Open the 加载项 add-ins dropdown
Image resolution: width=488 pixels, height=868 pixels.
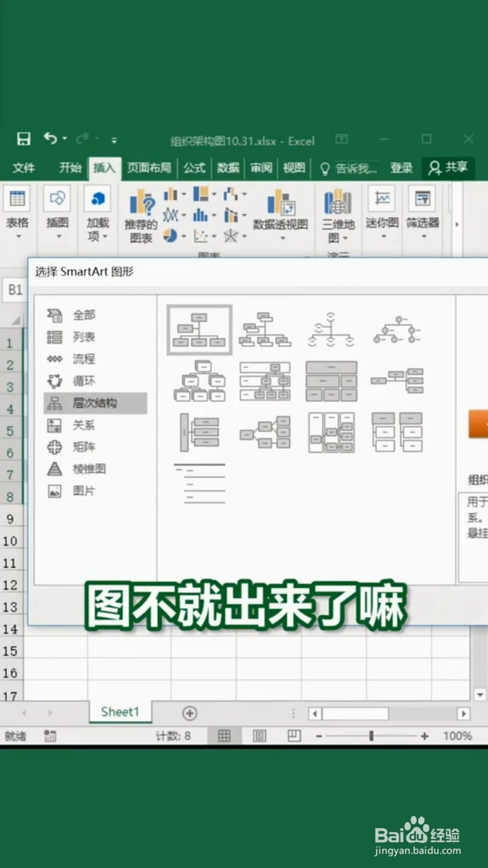click(98, 214)
